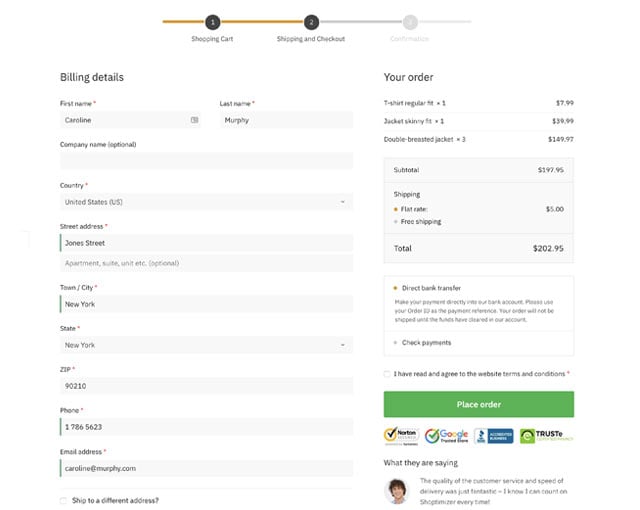Click the Apartment, suite, unit field
The height and width of the screenshot is (510, 640).
(x=207, y=263)
